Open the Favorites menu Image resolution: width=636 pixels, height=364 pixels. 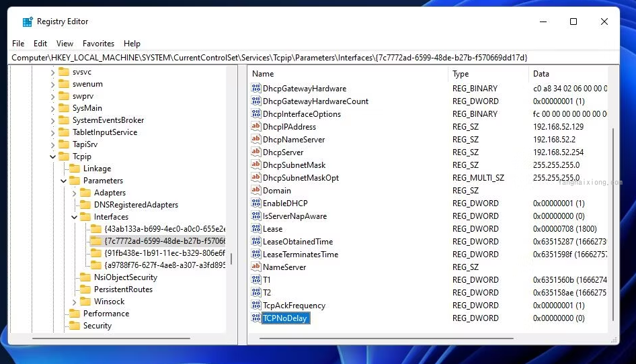coord(99,44)
